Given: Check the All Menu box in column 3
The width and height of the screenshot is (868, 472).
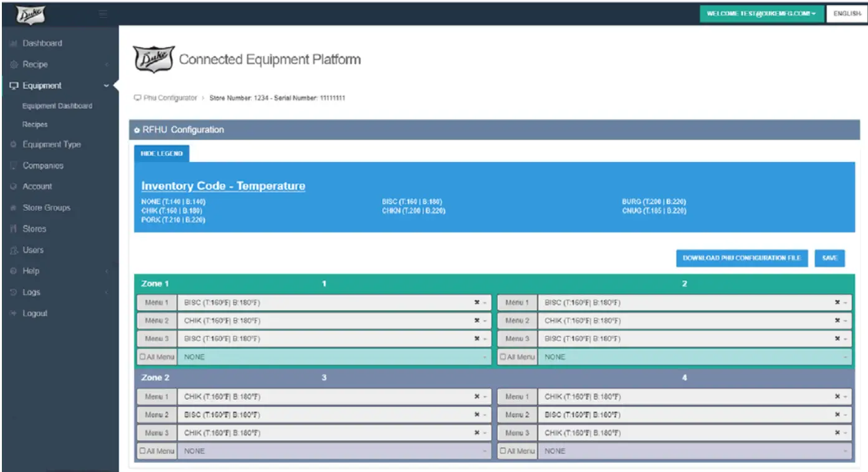Looking at the screenshot, I should click(143, 451).
